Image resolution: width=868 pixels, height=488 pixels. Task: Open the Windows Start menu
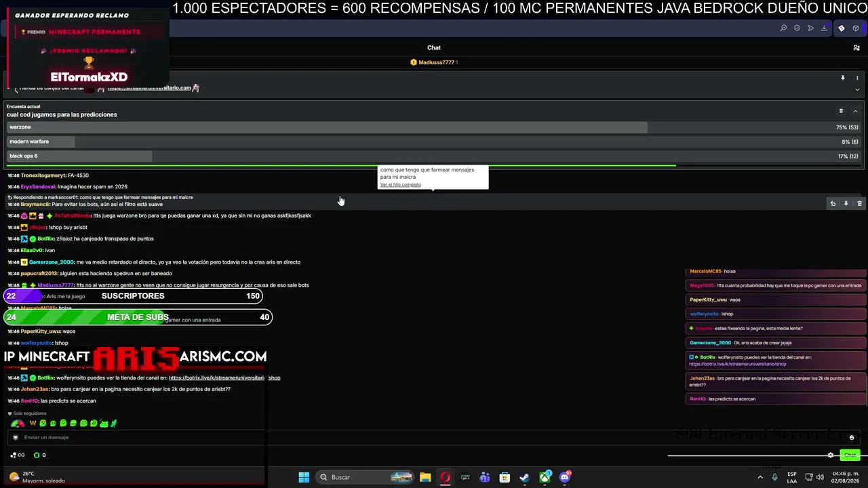pos(304,477)
